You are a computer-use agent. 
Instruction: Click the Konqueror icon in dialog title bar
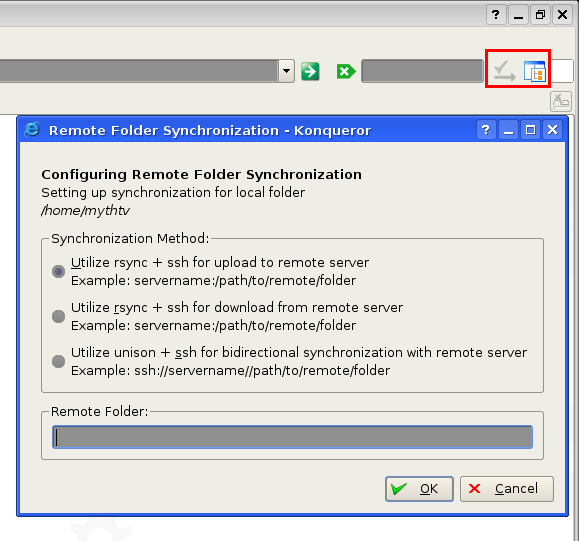[32, 130]
